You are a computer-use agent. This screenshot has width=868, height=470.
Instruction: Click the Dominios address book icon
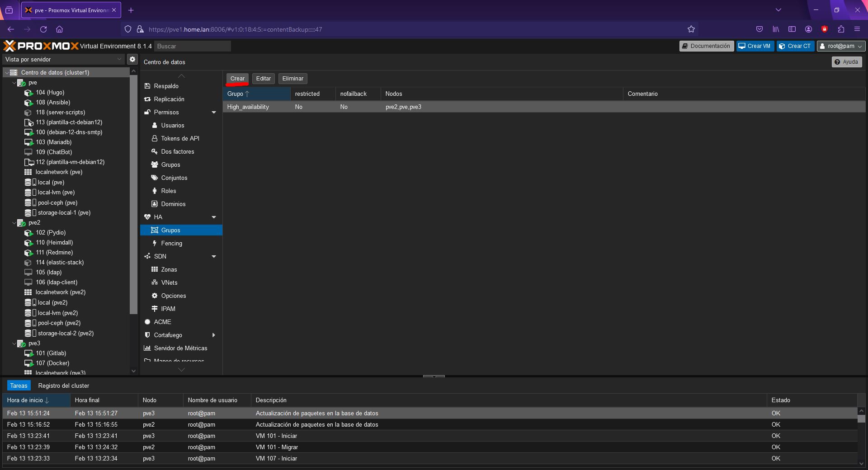[155, 204]
